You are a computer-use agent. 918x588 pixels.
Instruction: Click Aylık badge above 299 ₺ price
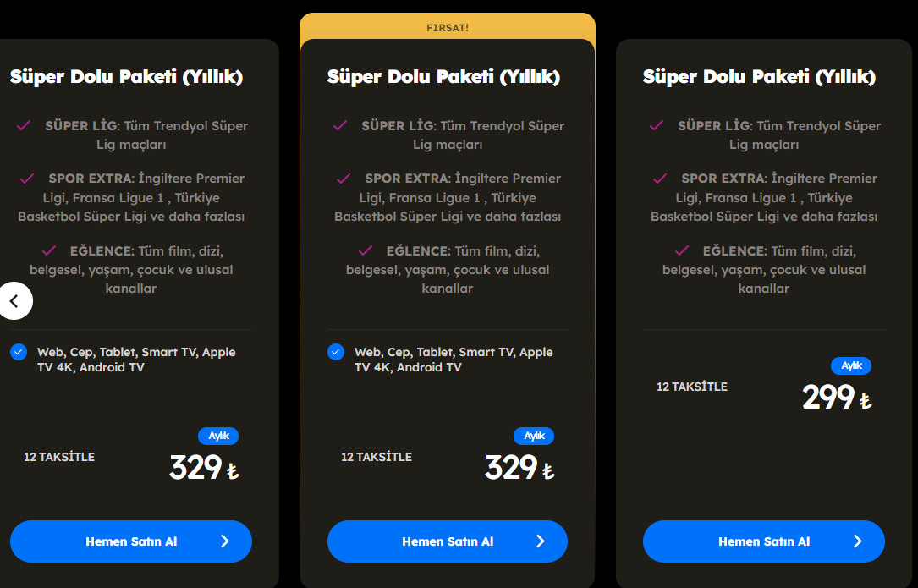pyautogui.click(x=851, y=365)
